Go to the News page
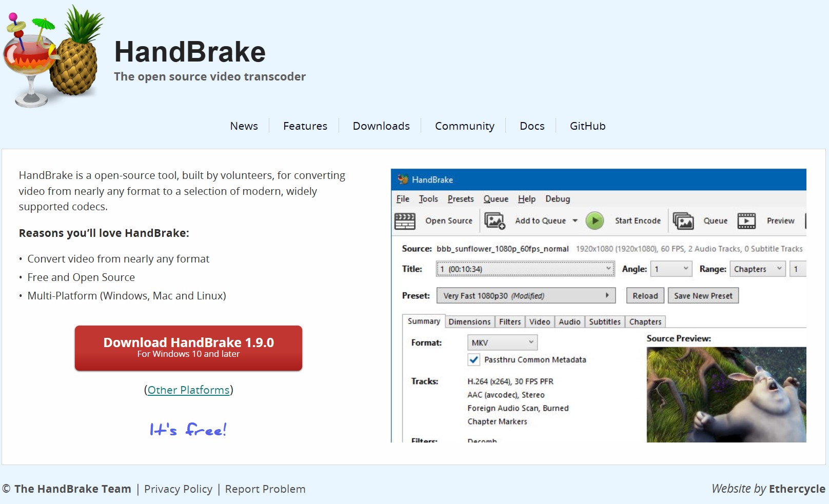The image size is (829, 504). coord(244,126)
